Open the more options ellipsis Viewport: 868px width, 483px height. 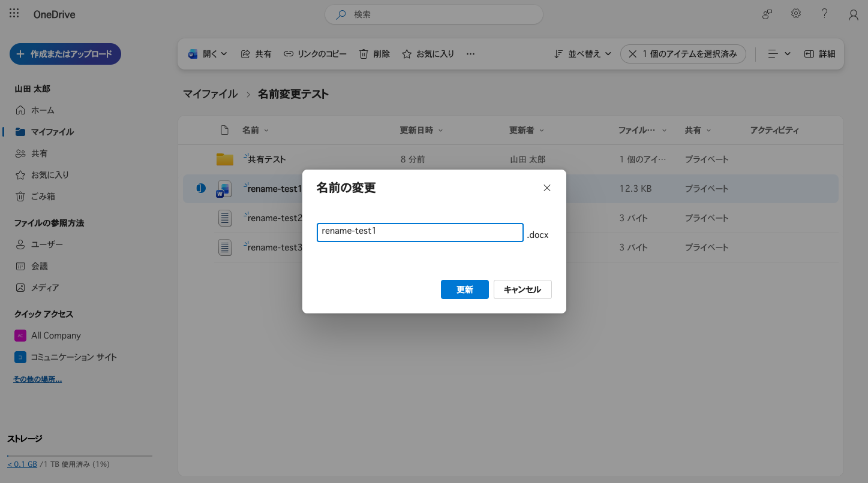click(471, 54)
